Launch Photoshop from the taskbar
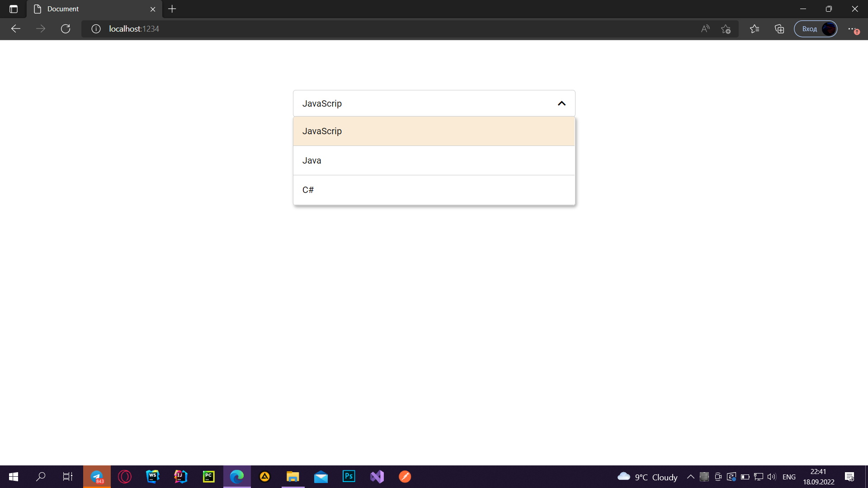The width and height of the screenshot is (868, 488). click(349, 477)
